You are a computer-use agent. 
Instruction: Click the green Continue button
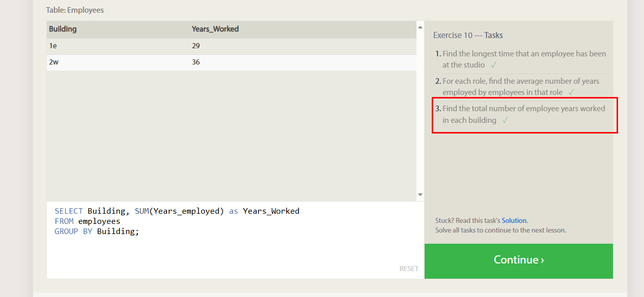519,261
